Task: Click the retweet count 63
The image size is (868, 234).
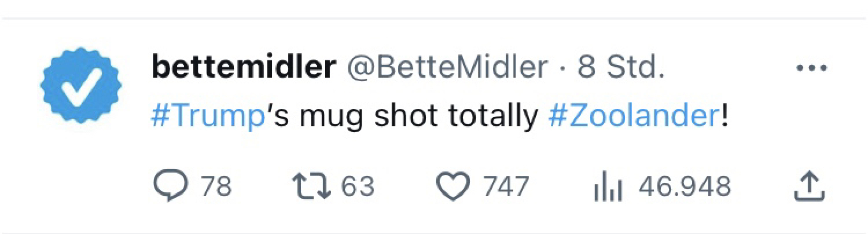Action: [x=358, y=186]
